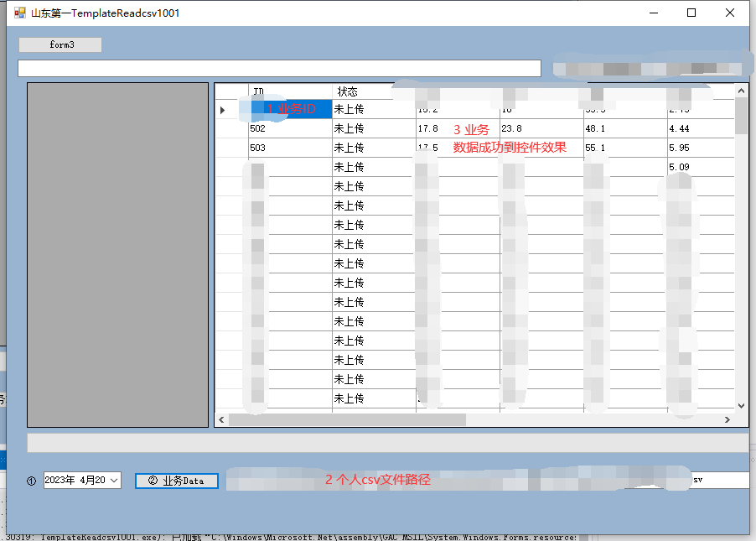
Task: Click the csv file path field at bottom right
Action: [x=721, y=479]
